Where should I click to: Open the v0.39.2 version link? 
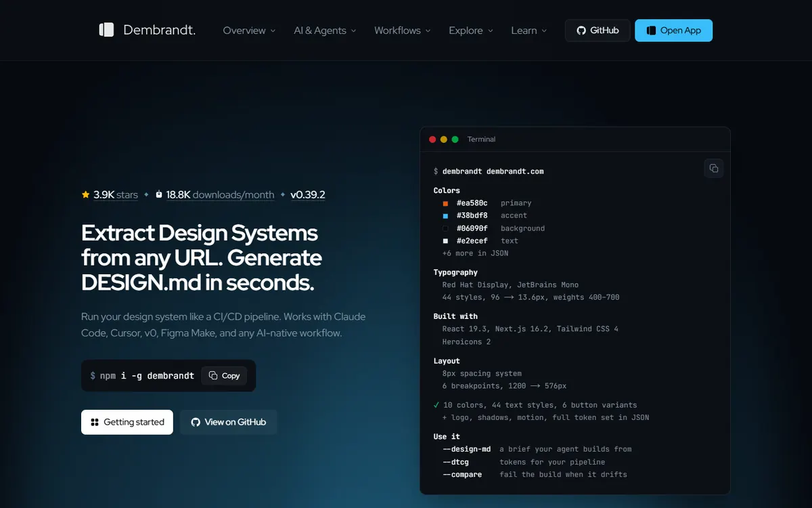click(308, 194)
